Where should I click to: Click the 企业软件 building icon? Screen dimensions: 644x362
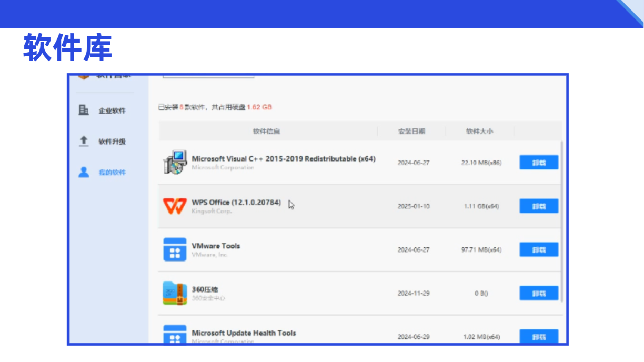pyautogui.click(x=84, y=110)
